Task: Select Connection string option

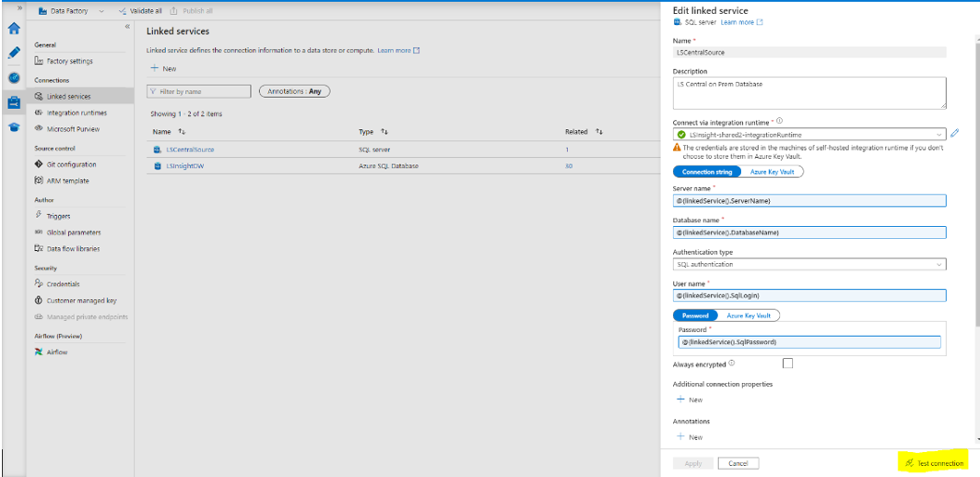Action: click(706, 172)
